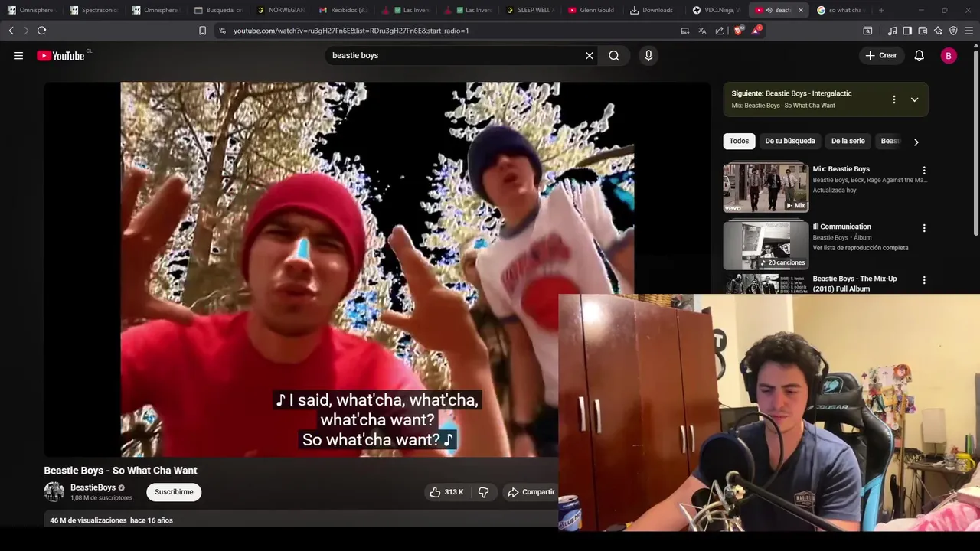Screen dimensions: 980x551
Task: Click the Crear button
Action: click(x=881, y=55)
